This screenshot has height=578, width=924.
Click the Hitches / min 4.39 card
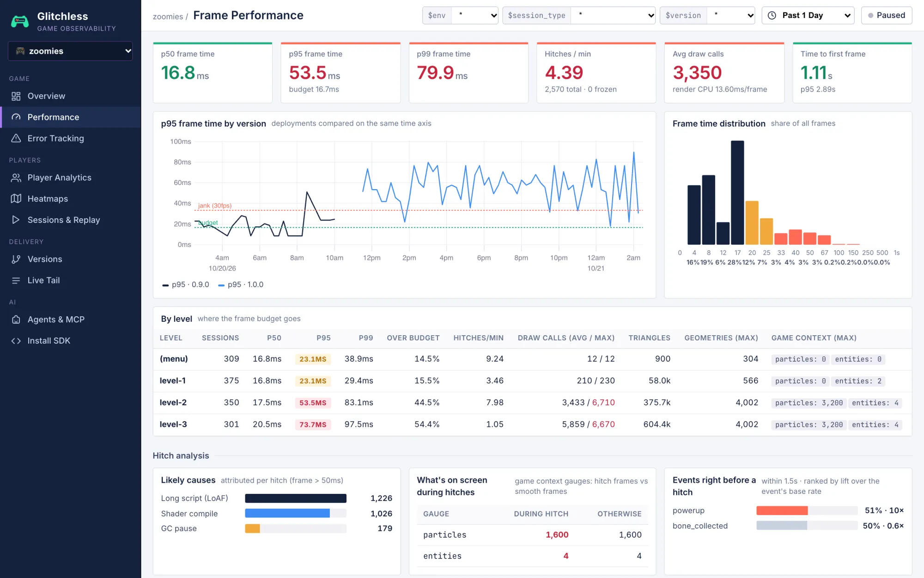point(596,73)
